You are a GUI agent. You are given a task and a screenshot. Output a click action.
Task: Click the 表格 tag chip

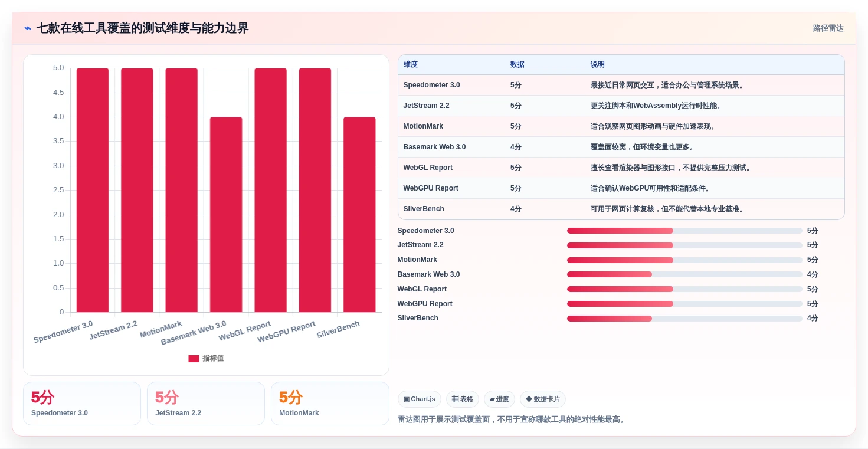(463, 399)
